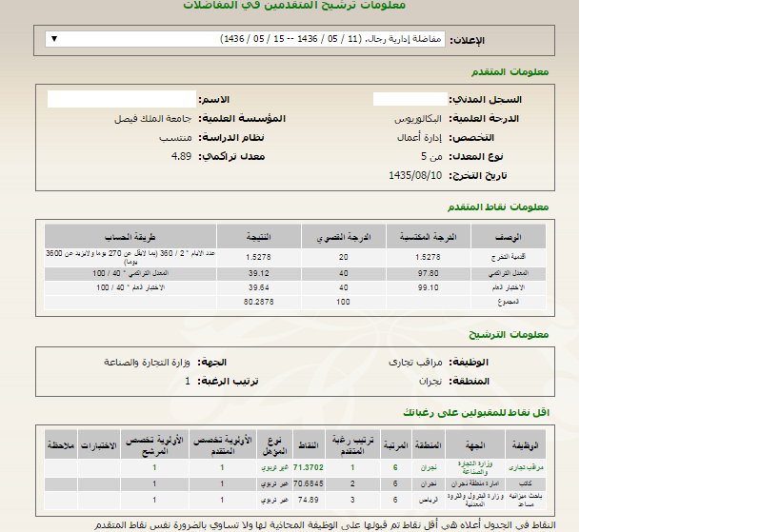Click the وزارة البترول والثروة المعدنية cell
The height and width of the screenshot is (532, 780).
tap(474, 500)
